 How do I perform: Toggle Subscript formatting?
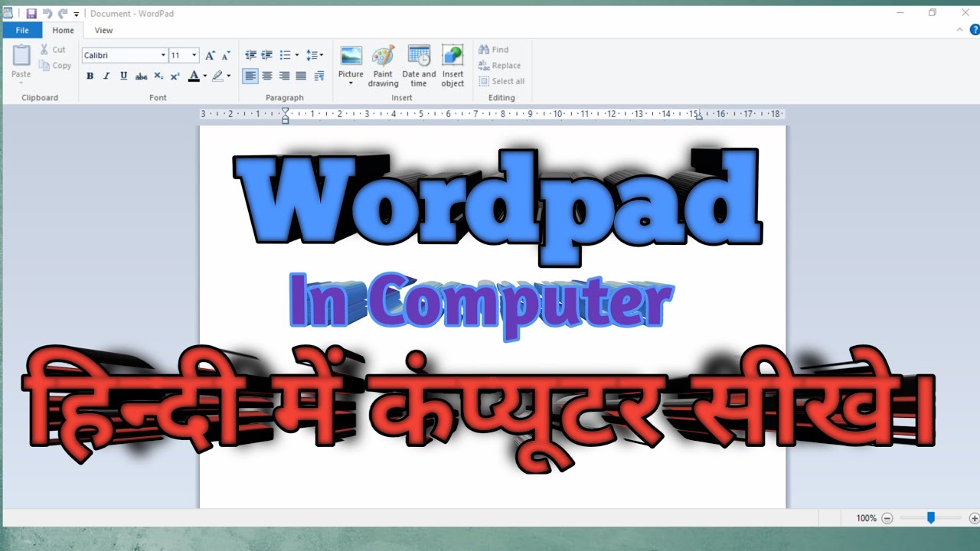158,76
